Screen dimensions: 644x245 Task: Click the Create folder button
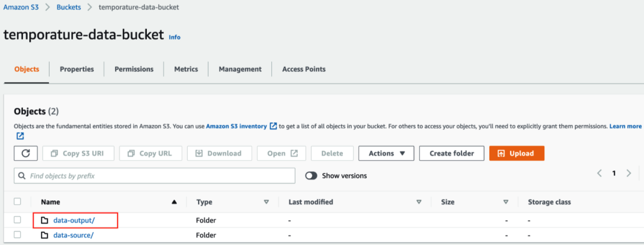coord(452,153)
